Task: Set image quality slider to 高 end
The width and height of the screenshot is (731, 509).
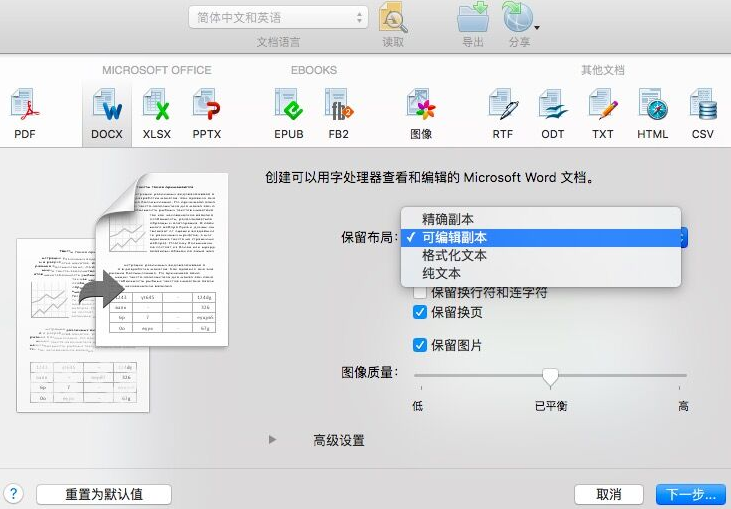Action: coord(679,375)
